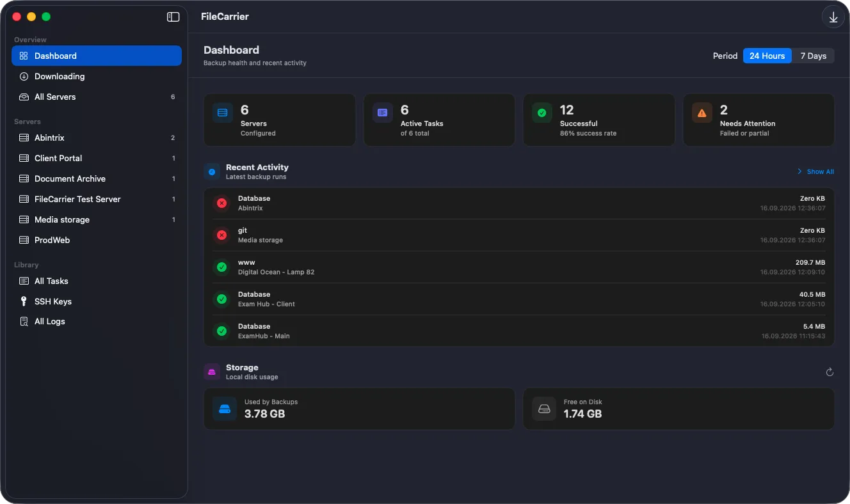850x504 pixels.
Task: Click the All Servers tray icon
Action: click(x=24, y=97)
